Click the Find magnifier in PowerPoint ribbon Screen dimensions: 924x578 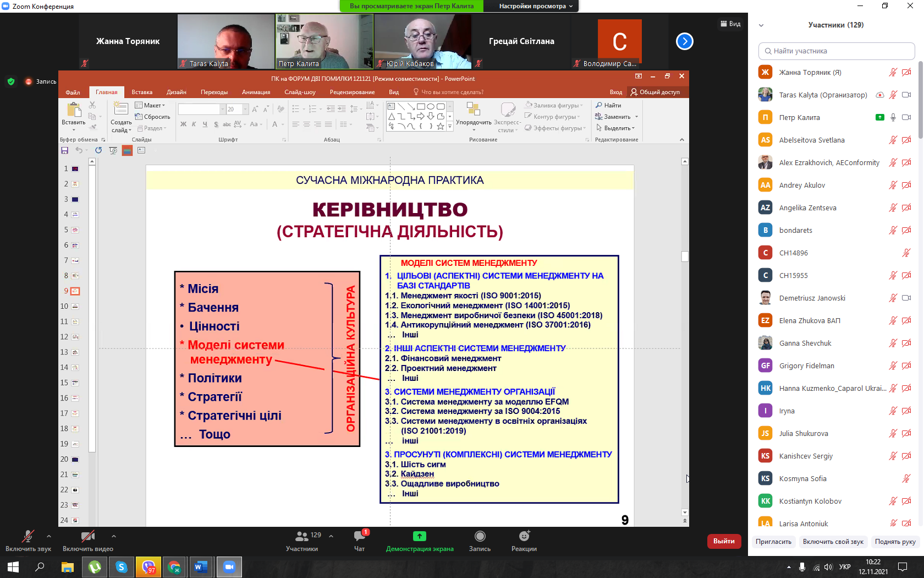599,105
